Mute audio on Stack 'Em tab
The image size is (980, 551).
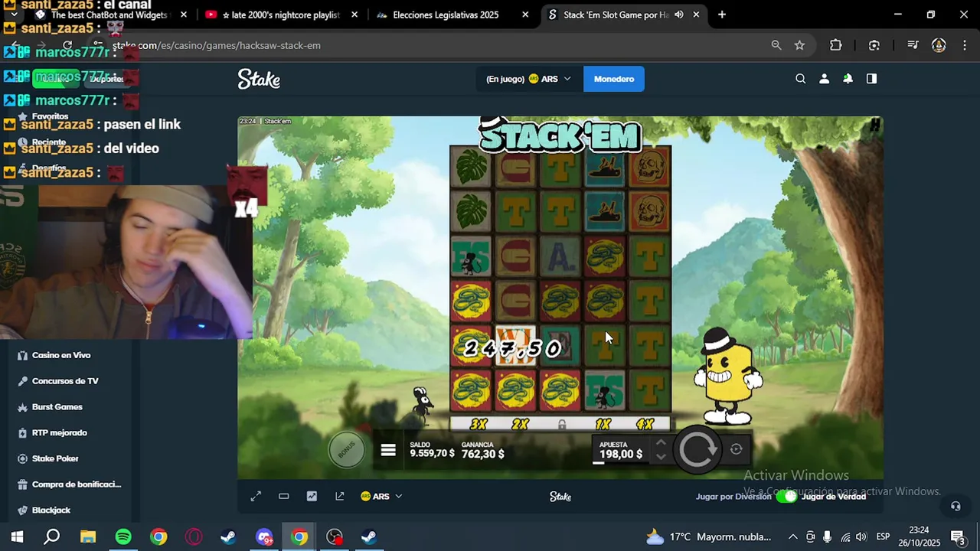coord(679,15)
